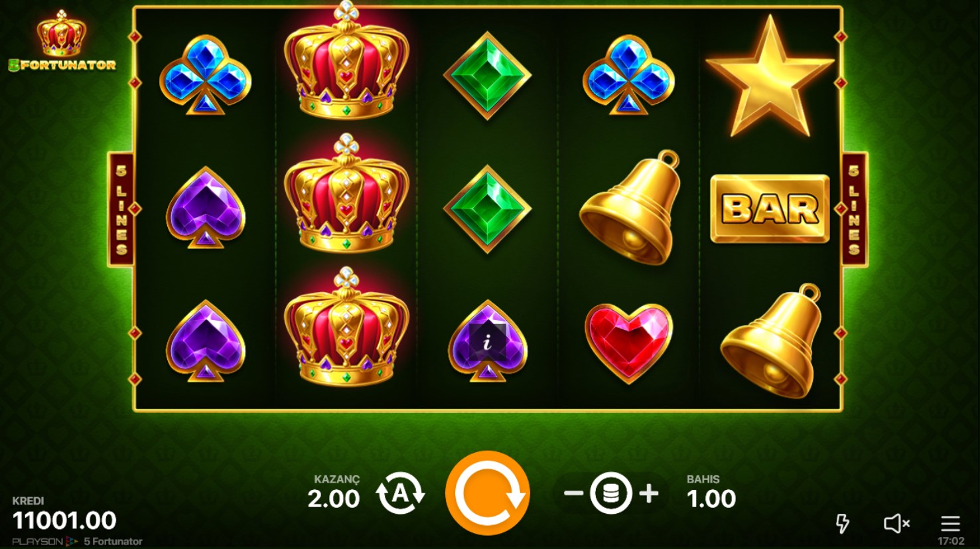Enable autoplay with the circular A icon
The height and width of the screenshot is (549, 980).
(x=401, y=493)
